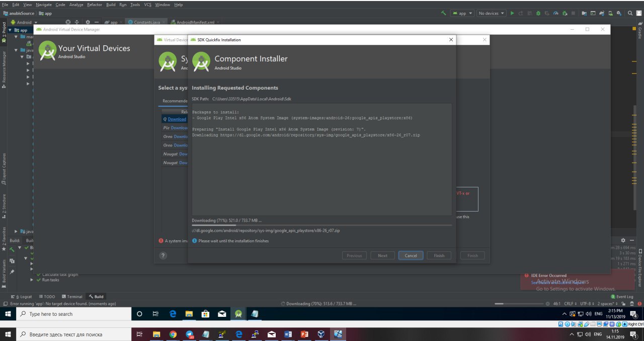Viewport: 644px width, 341px height.
Task: Open the Logcat tool window tab
Action: pyautogui.click(x=22, y=297)
